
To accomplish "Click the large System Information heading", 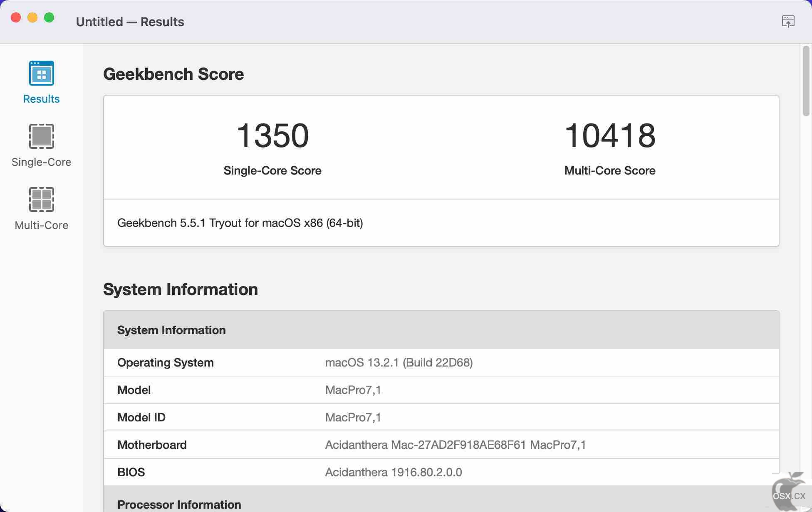I will click(x=181, y=289).
